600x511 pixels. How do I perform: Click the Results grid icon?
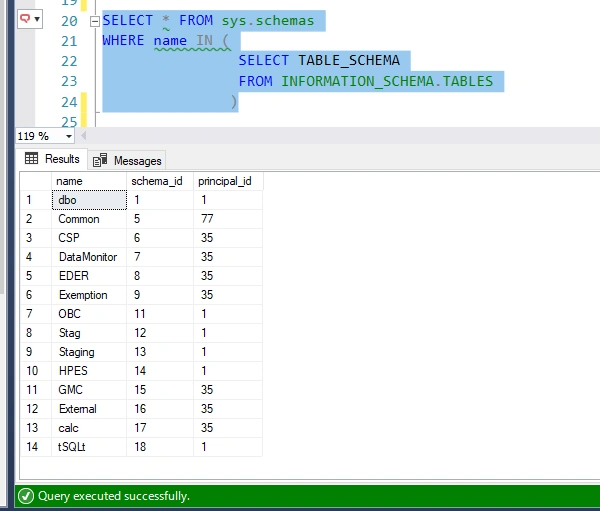31,158
